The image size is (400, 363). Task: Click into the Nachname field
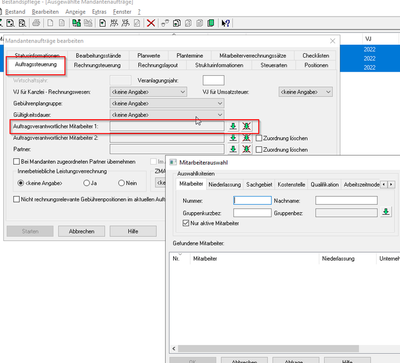346,200
